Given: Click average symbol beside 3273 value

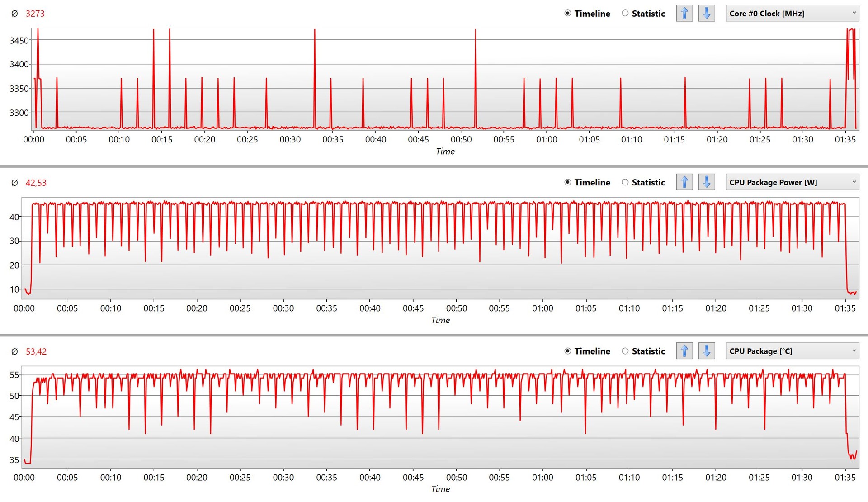Looking at the screenshot, I should tap(14, 14).
